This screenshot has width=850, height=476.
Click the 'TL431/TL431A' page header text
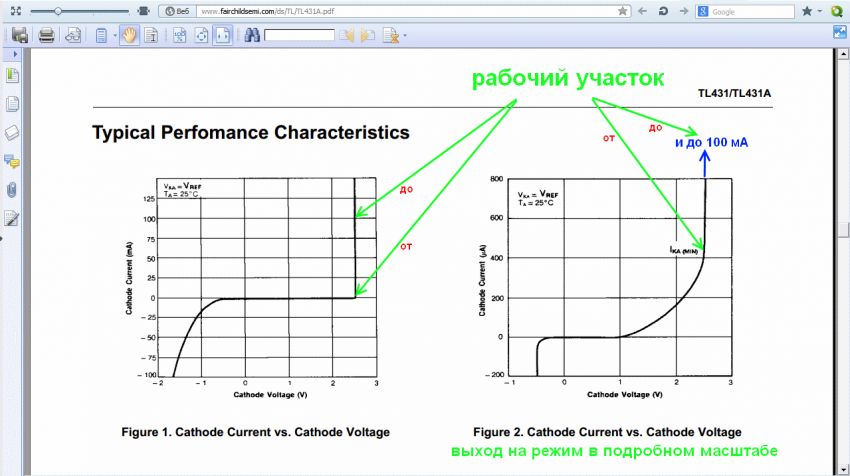pos(734,93)
